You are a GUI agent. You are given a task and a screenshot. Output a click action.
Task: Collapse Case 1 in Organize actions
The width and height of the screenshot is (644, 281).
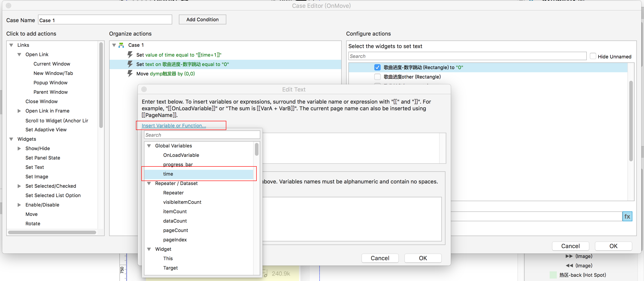(x=114, y=45)
